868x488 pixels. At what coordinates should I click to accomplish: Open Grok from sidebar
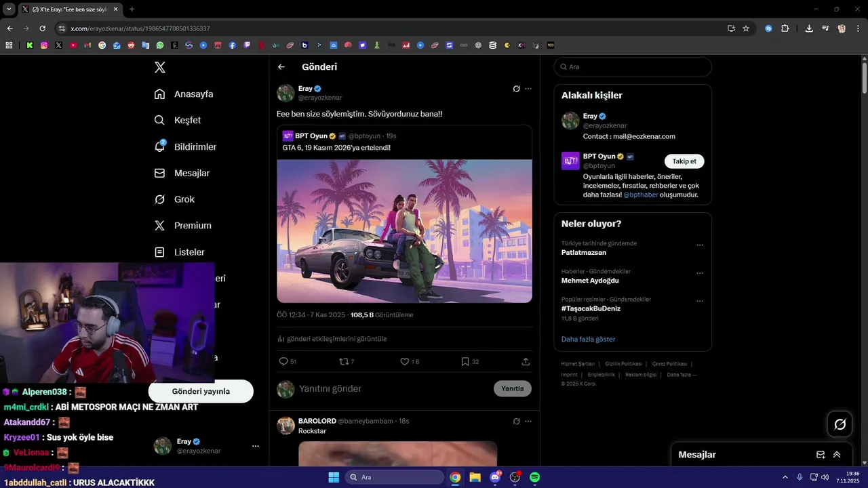(174, 199)
